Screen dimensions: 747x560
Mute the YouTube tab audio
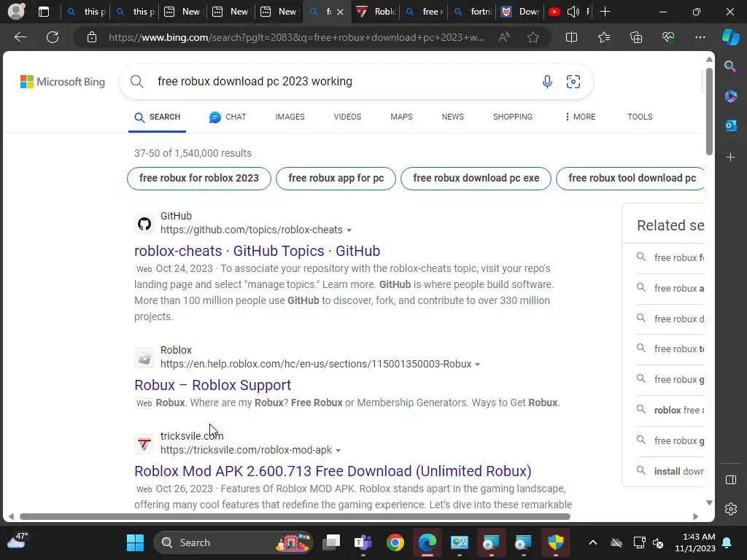[573, 12]
